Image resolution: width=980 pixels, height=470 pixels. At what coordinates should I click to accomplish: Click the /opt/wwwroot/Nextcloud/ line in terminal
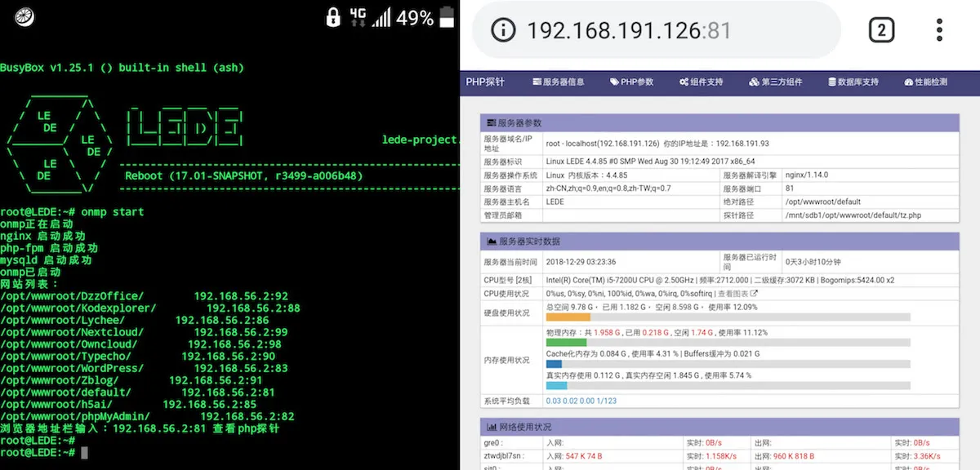coord(145,332)
